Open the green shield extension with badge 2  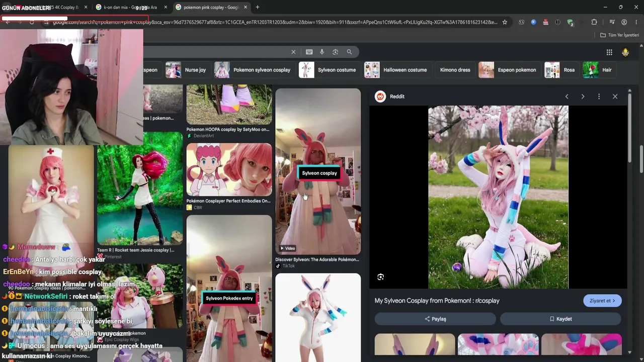pyautogui.click(x=570, y=22)
